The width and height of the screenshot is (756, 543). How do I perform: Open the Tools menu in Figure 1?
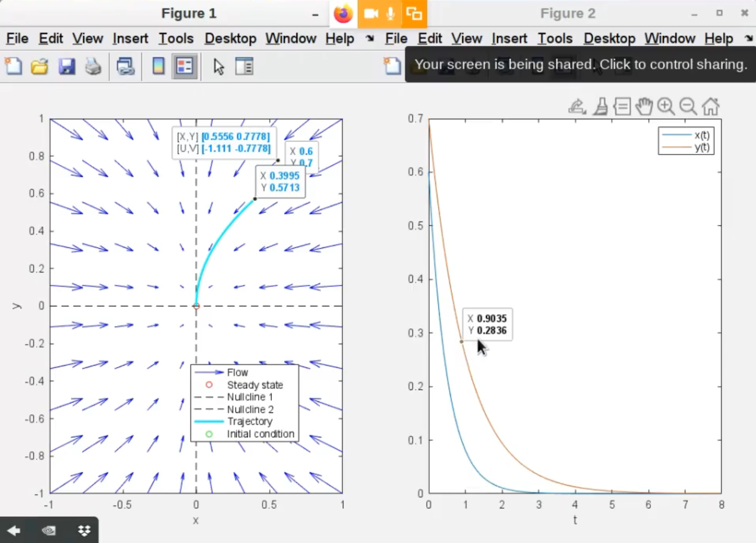pyautogui.click(x=176, y=38)
